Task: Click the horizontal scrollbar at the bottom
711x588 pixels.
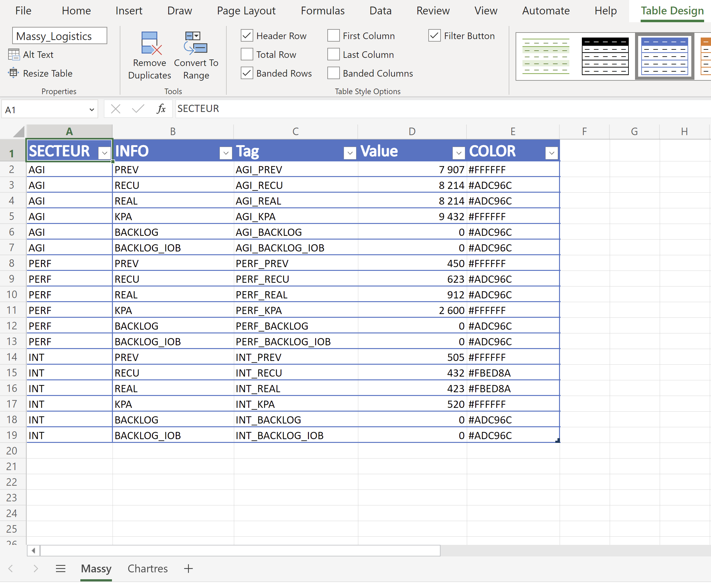Action: (x=237, y=551)
